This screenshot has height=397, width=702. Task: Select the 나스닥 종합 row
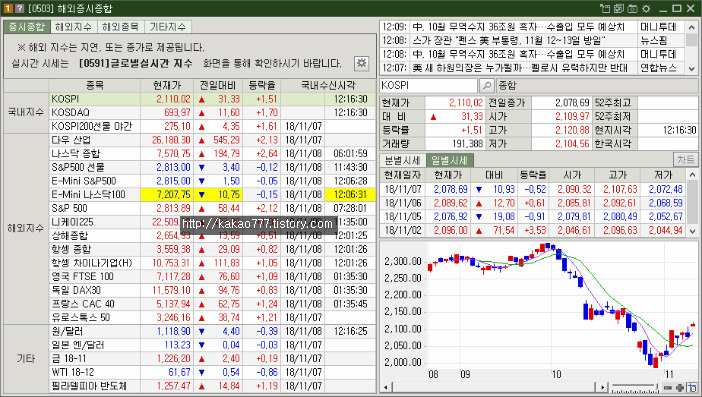213,154
